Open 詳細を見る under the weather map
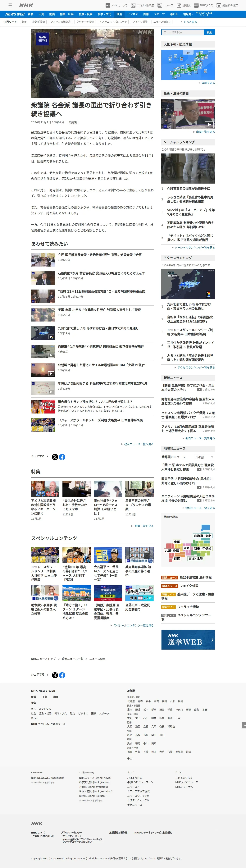246x868 pixels. pyautogui.click(x=207, y=83)
